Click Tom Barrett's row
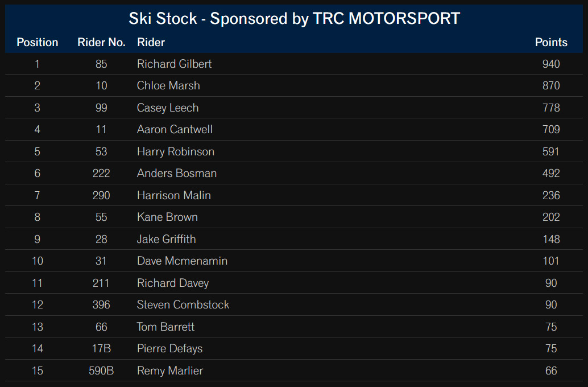 point(294,327)
